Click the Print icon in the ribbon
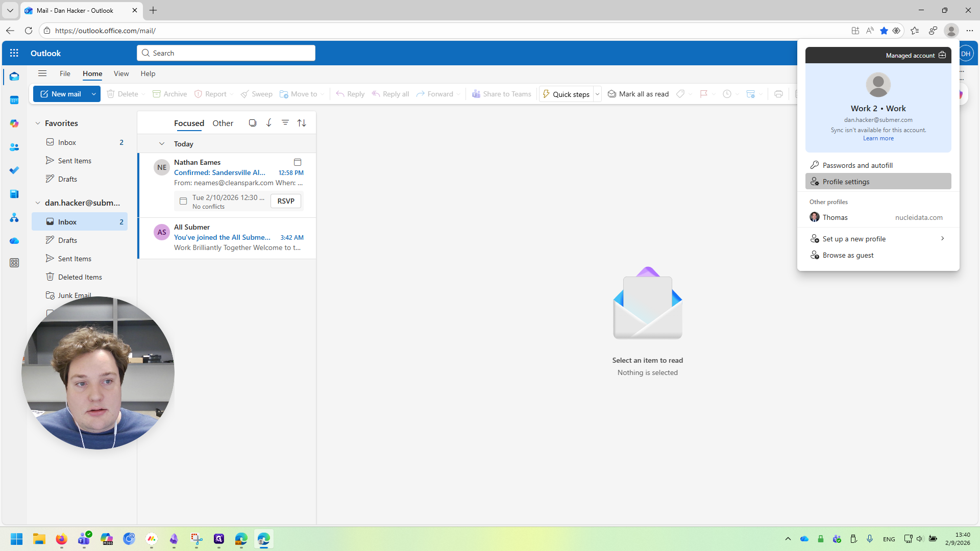The height and width of the screenshot is (551, 980). click(778, 94)
